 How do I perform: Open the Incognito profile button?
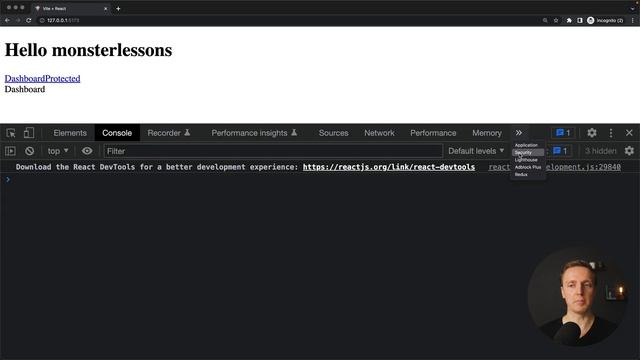pos(605,20)
